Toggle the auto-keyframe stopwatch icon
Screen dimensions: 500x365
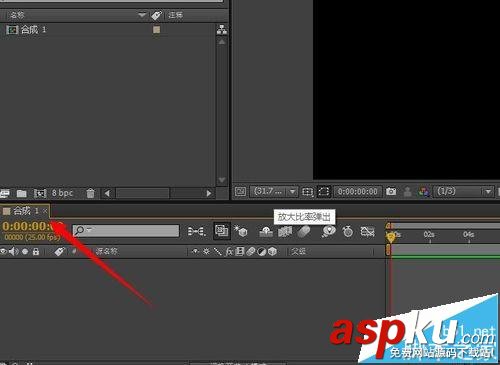click(348, 231)
